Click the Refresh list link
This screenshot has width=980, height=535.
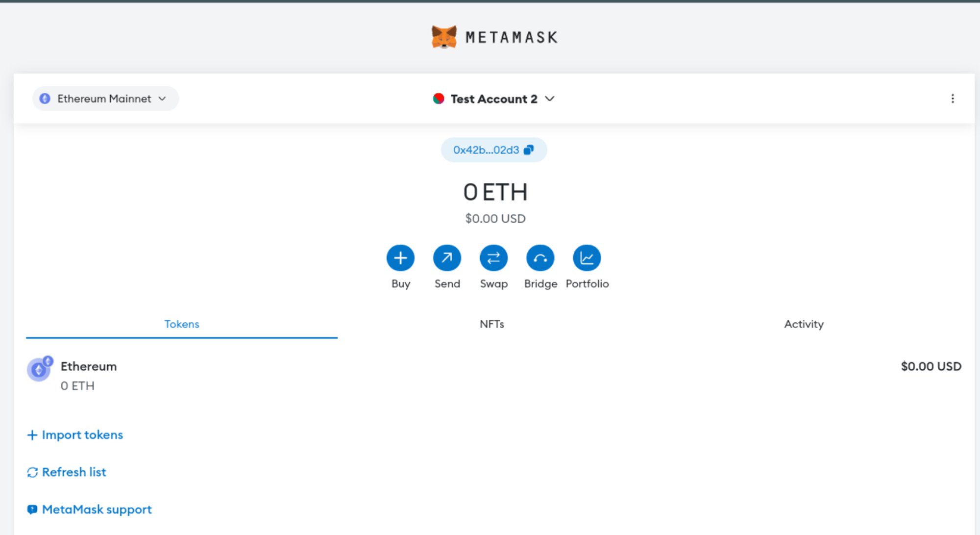[67, 472]
